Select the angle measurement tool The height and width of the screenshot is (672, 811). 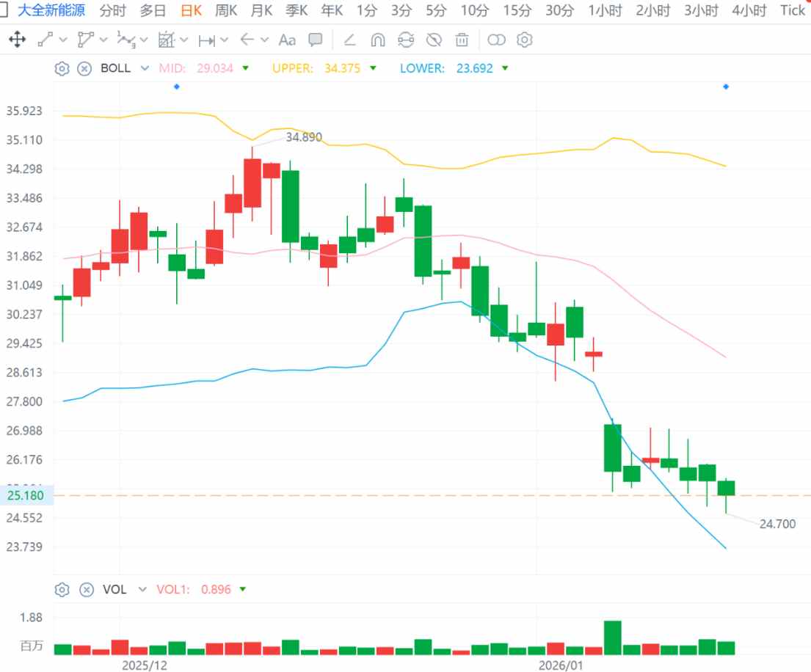tap(350, 40)
